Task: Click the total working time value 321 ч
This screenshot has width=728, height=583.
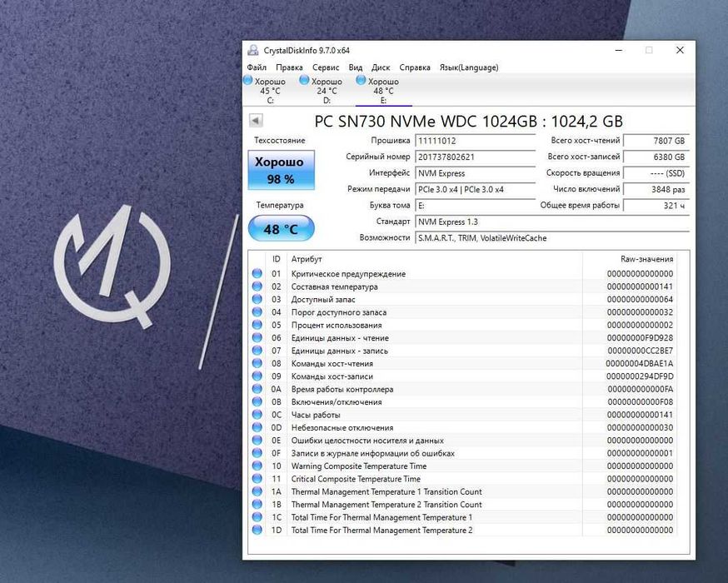Action: (656, 205)
